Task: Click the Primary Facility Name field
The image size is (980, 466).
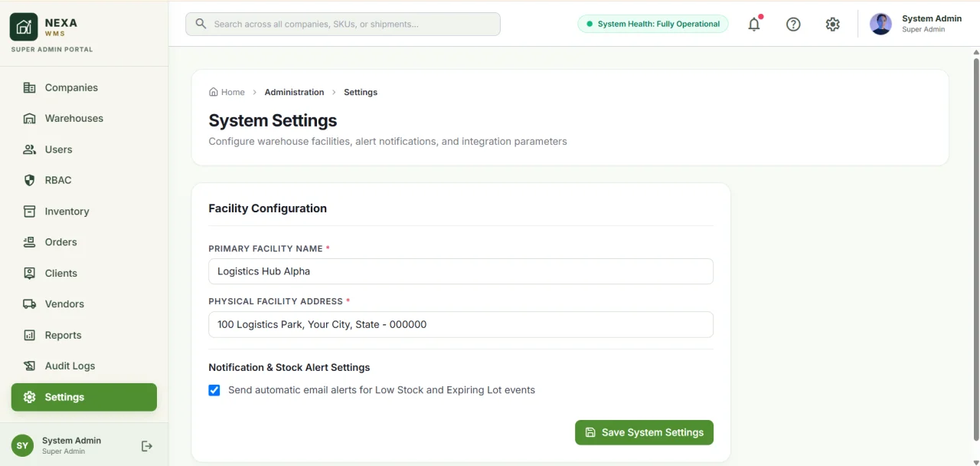Action: [461, 271]
